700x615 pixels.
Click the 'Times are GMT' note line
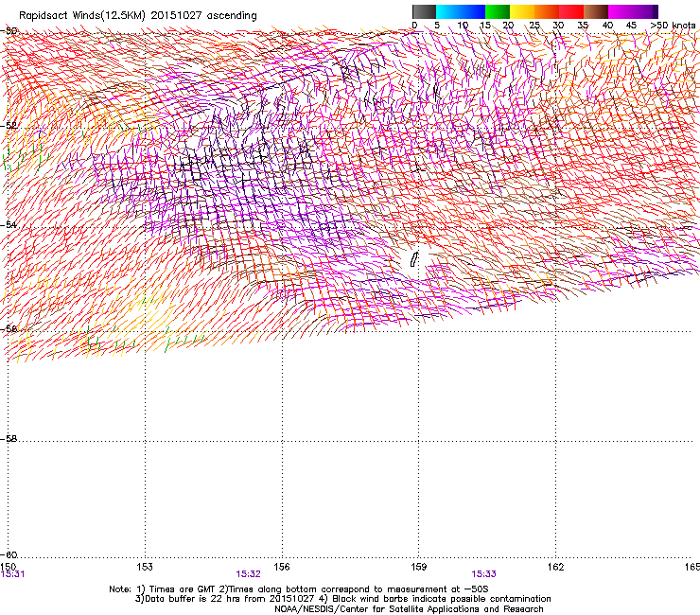(x=299, y=589)
